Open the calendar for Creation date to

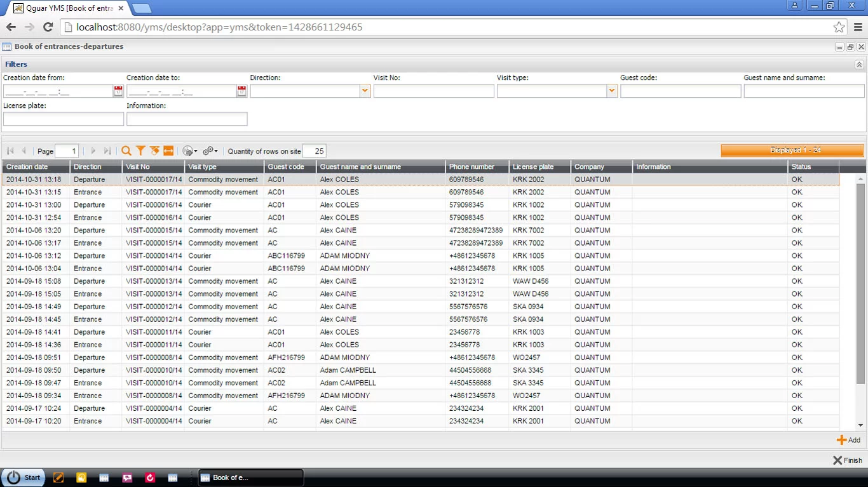click(241, 91)
